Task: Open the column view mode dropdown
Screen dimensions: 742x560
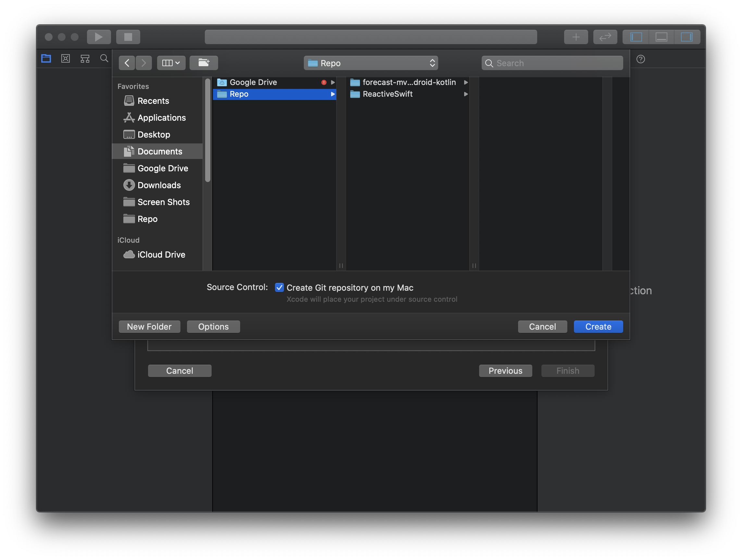Action: tap(171, 63)
